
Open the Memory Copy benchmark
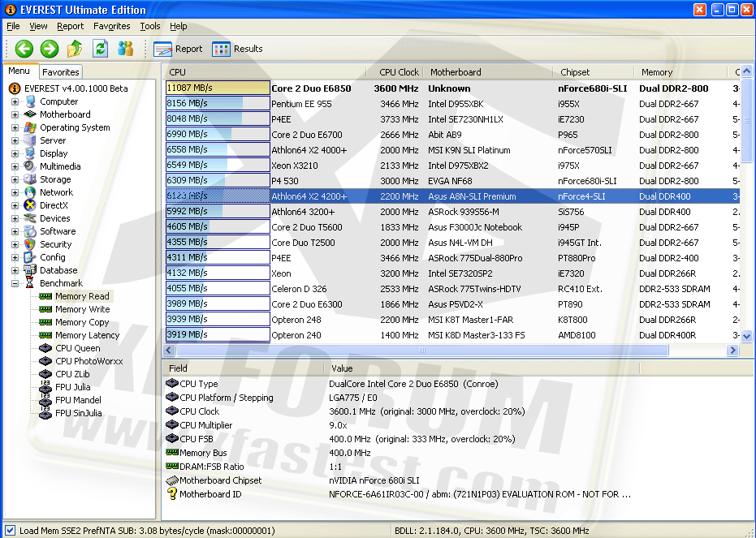[82, 322]
